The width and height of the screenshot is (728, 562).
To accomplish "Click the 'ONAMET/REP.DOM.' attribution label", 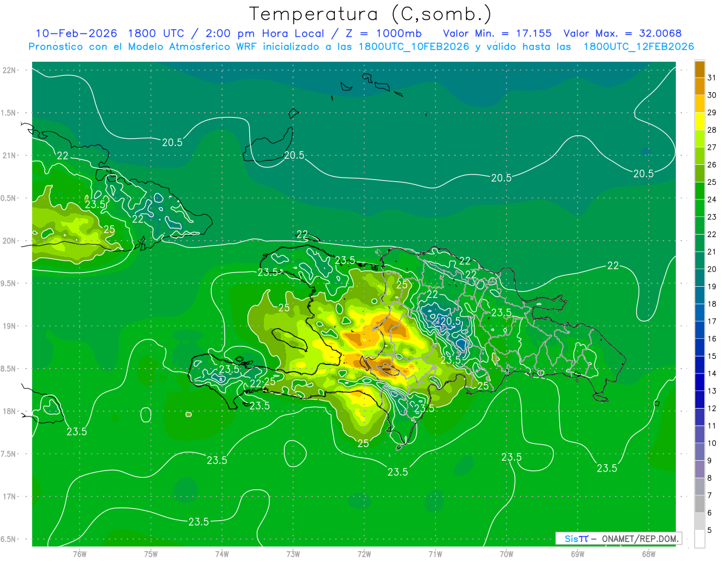I will 639,538.
